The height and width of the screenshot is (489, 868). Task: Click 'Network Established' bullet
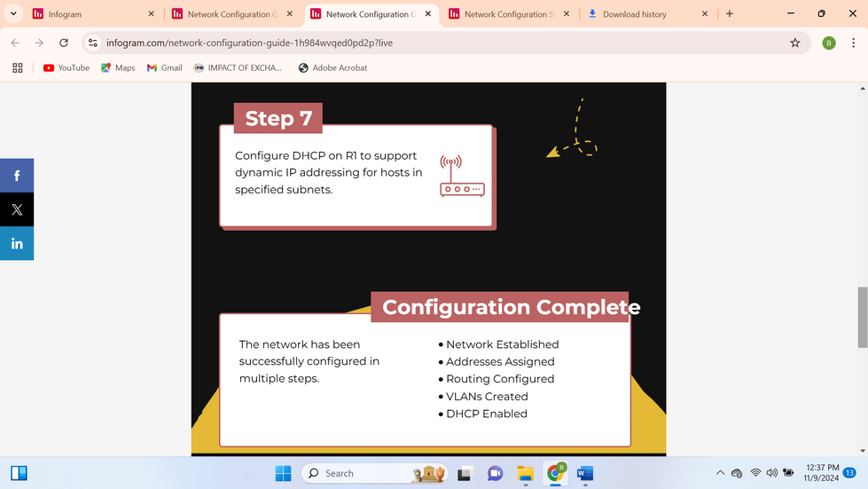(502, 344)
